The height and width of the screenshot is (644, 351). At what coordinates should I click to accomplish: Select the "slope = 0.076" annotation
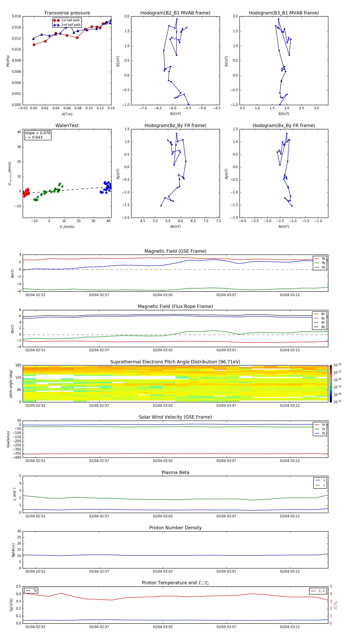(37, 133)
